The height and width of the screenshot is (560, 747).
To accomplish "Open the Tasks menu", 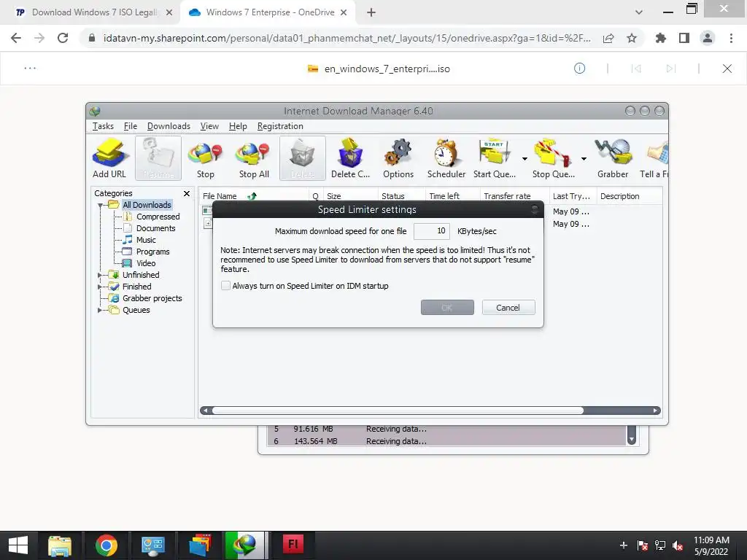I will coord(103,126).
